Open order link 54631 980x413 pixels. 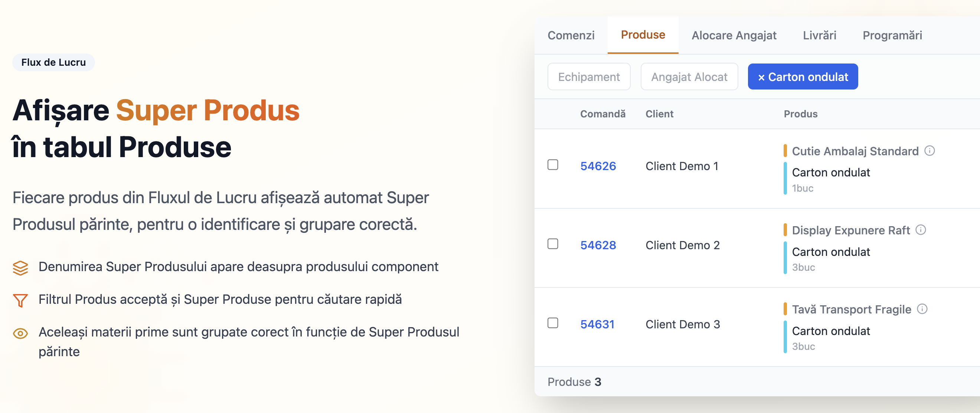pos(597,324)
